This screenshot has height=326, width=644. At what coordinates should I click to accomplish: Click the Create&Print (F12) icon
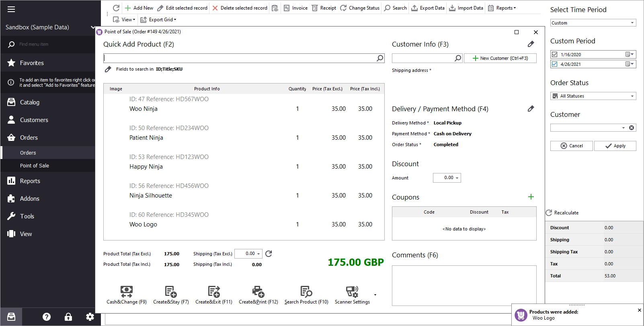258,292
